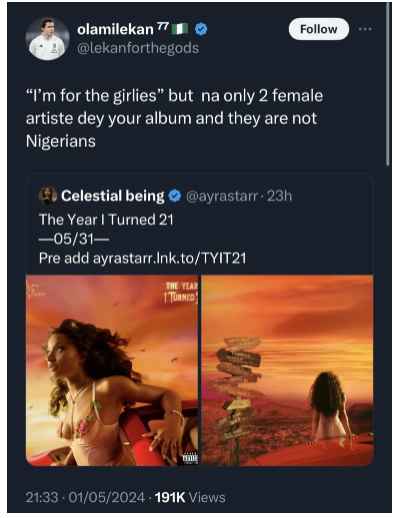Image resolution: width=393 pixels, height=518 pixels.
Task: Click the 21:33 · 01/05/2024 timestamp
Action: tap(85, 498)
